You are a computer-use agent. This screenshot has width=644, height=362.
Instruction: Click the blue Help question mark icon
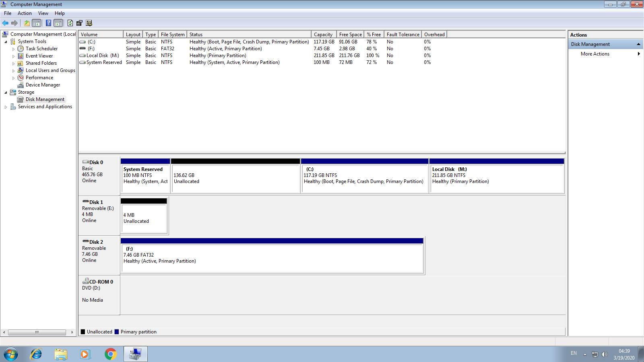click(48, 23)
